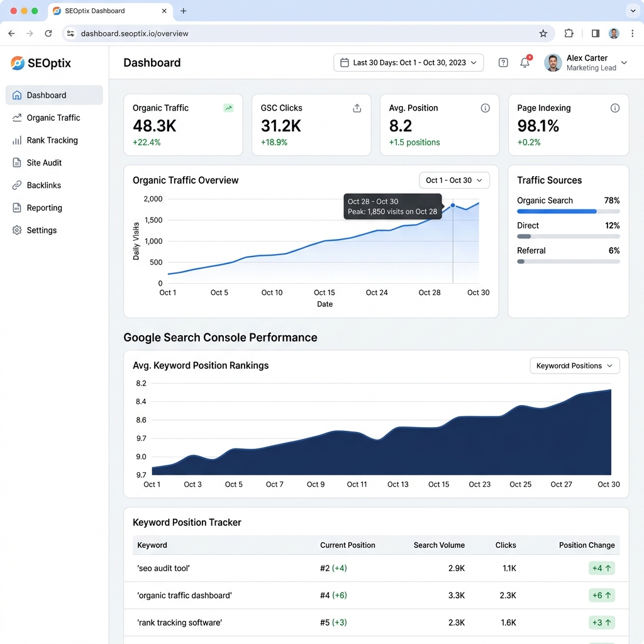Open the browser extensions puzzle icon
The height and width of the screenshot is (644, 644).
pos(569,33)
